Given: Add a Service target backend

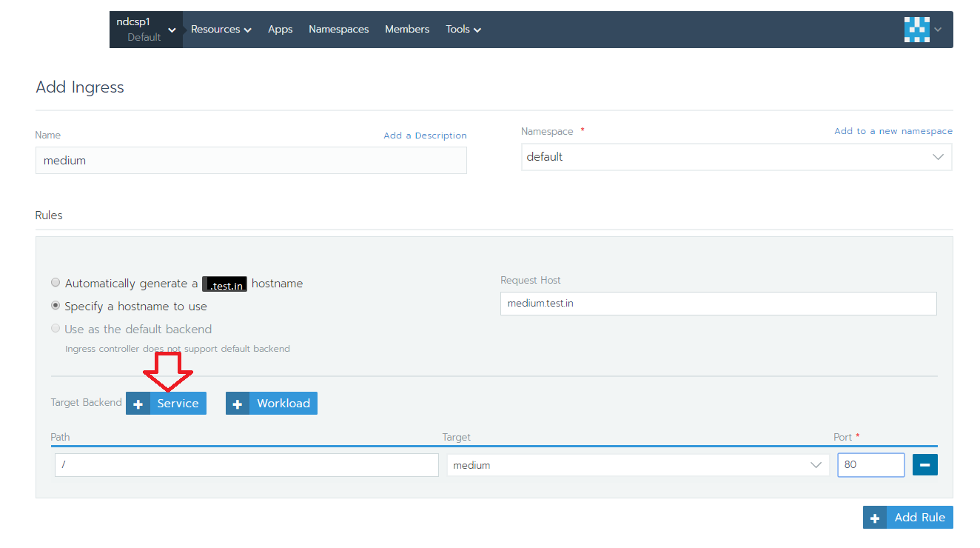Looking at the screenshot, I should pyautogui.click(x=166, y=404).
